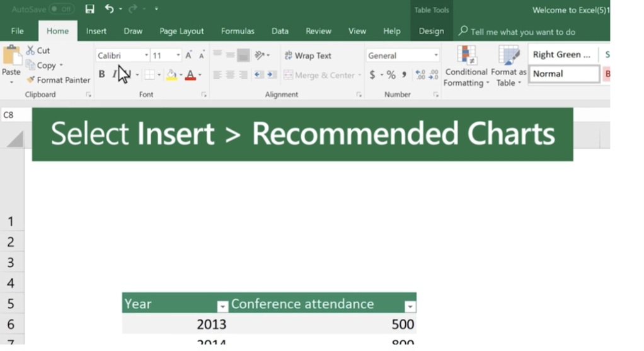Viewport: 644px width, 351px height.
Task: Click the Redo arrow icon
Action: (x=133, y=9)
